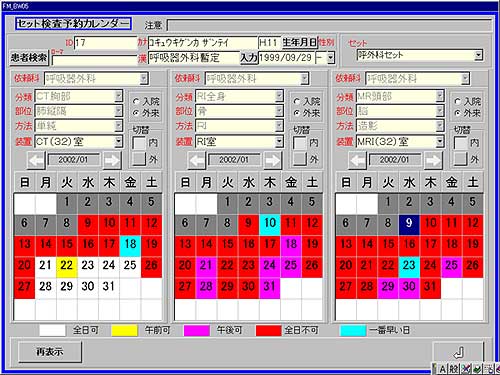Go to previous month in RI calendar
The width and height of the screenshot is (500, 375).
(x=197, y=160)
